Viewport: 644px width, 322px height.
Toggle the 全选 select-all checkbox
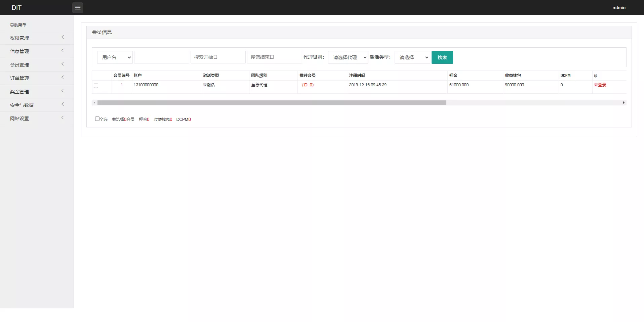(97, 119)
